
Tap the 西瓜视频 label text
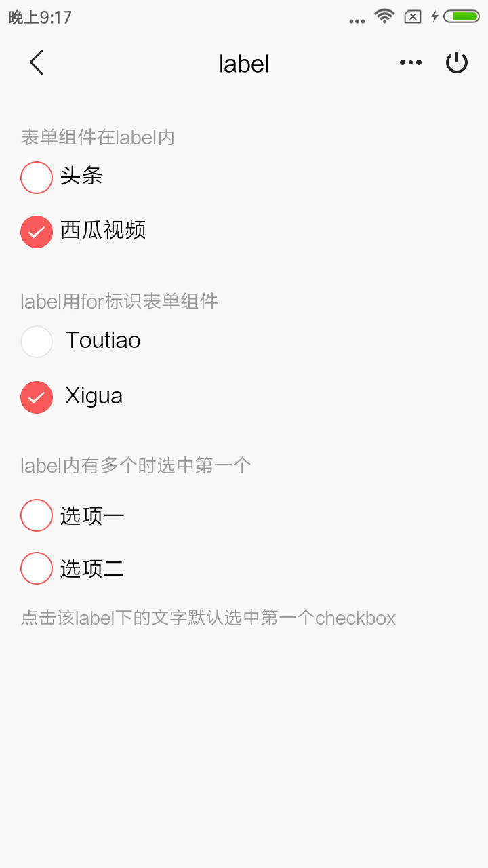[103, 231]
